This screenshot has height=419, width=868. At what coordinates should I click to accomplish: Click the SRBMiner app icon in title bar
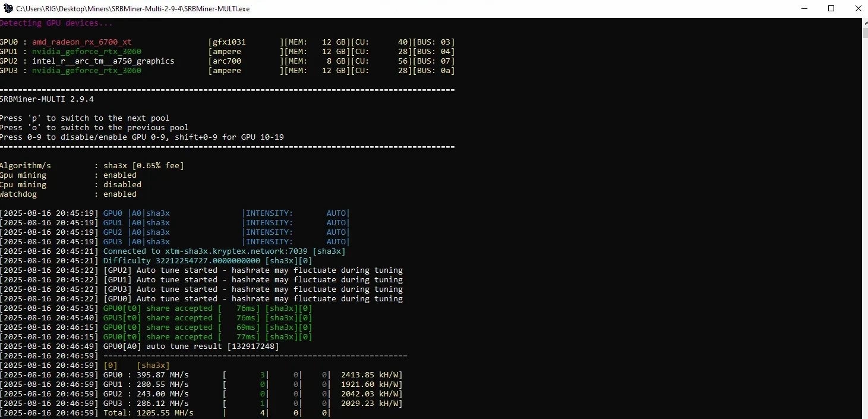coord(8,8)
